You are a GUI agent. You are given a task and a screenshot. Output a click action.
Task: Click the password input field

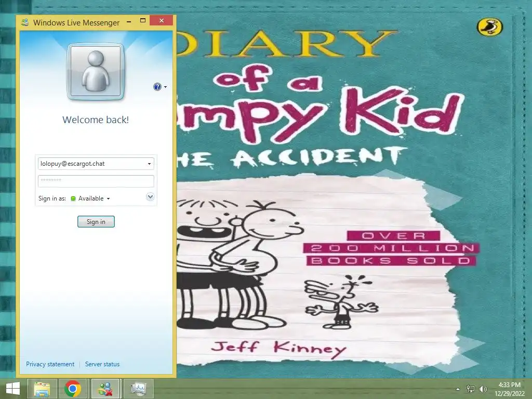[96, 181]
